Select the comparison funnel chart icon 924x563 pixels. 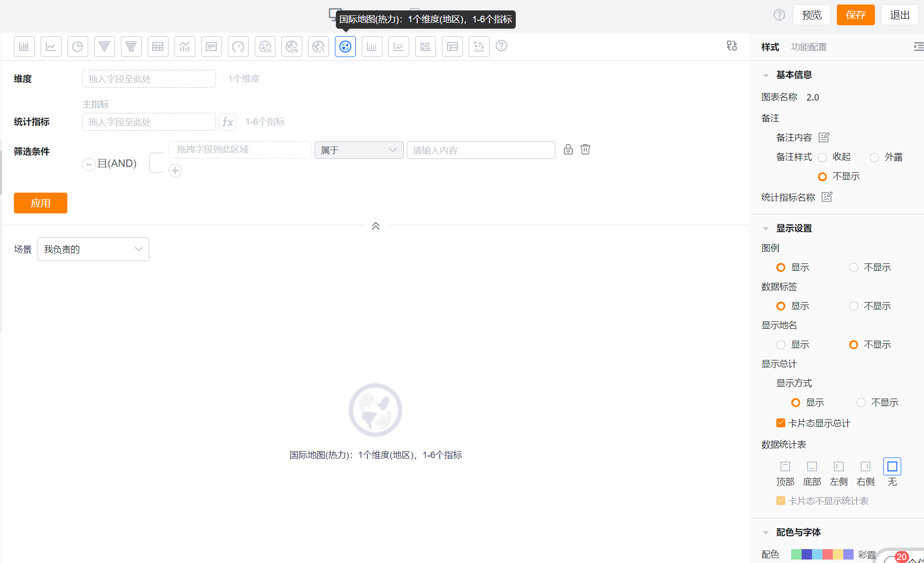pyautogui.click(x=131, y=47)
